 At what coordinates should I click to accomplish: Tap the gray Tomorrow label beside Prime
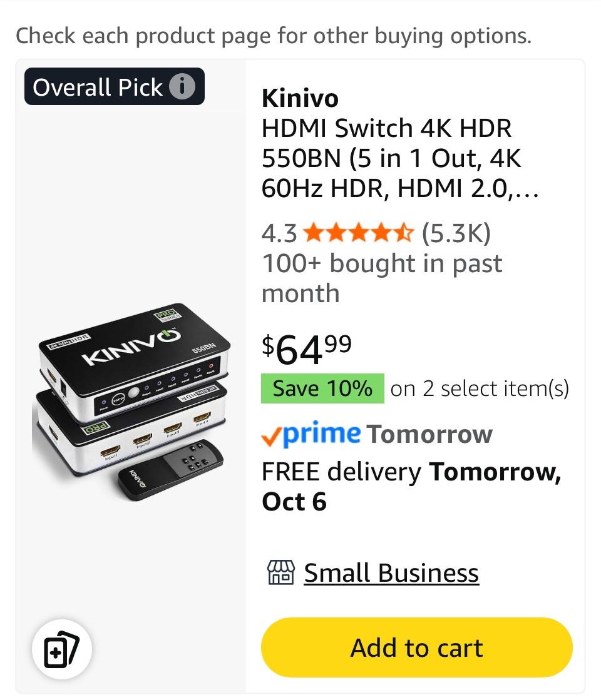point(429,434)
